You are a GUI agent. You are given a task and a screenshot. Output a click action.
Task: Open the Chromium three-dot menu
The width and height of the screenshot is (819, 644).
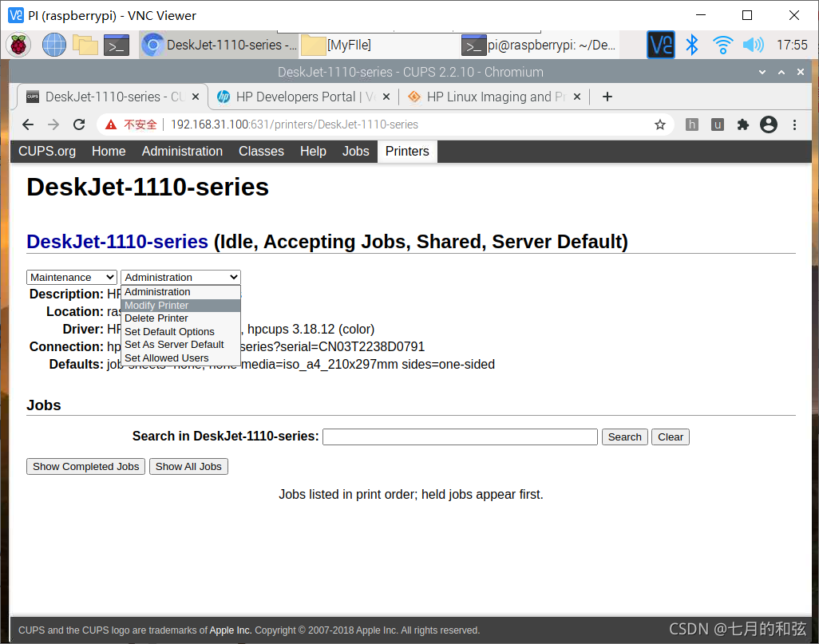[794, 124]
